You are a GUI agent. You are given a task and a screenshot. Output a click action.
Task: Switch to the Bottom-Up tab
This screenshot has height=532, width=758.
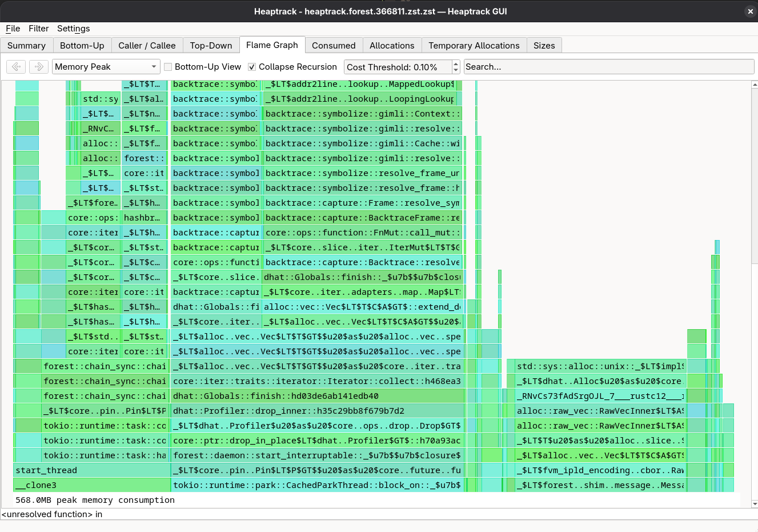coord(82,46)
